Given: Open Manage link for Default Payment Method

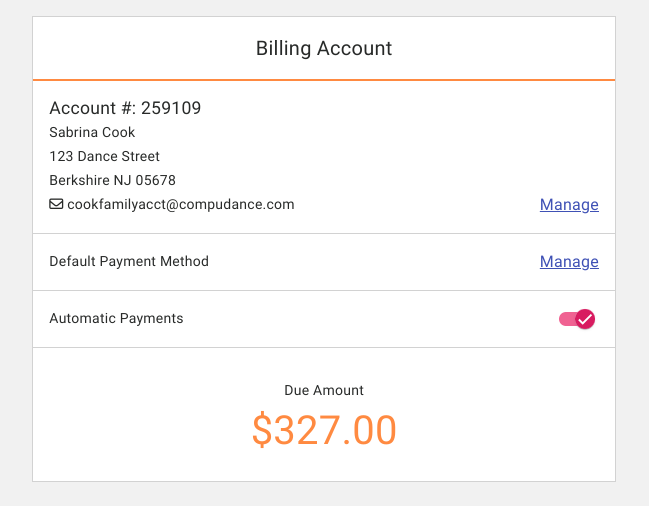Looking at the screenshot, I should 569,262.
